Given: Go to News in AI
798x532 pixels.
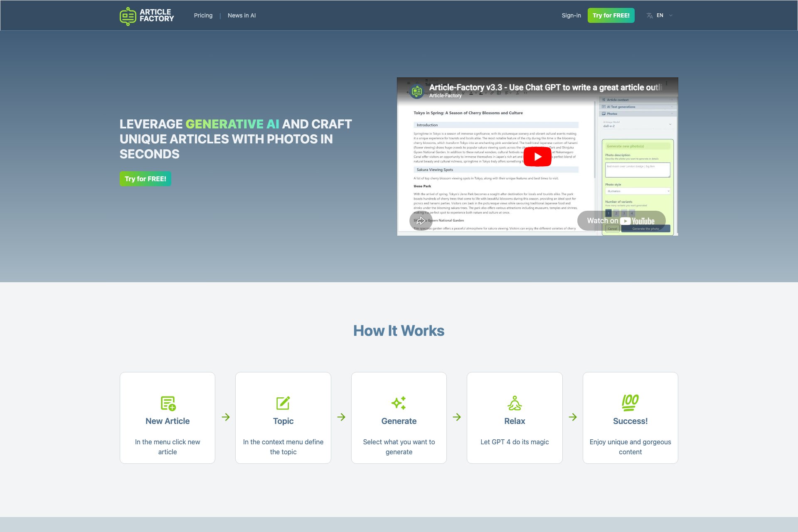Looking at the screenshot, I should click(241, 15).
